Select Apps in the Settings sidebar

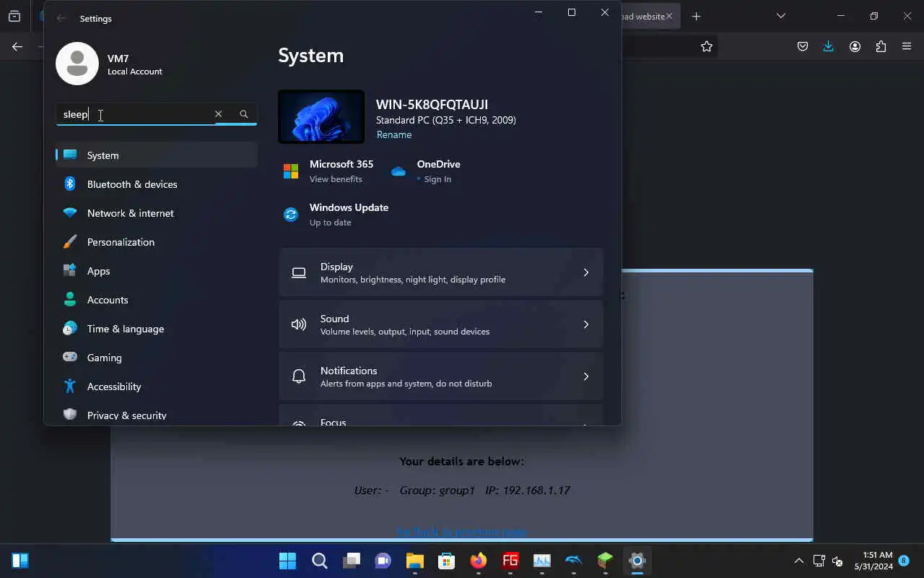[157, 271]
